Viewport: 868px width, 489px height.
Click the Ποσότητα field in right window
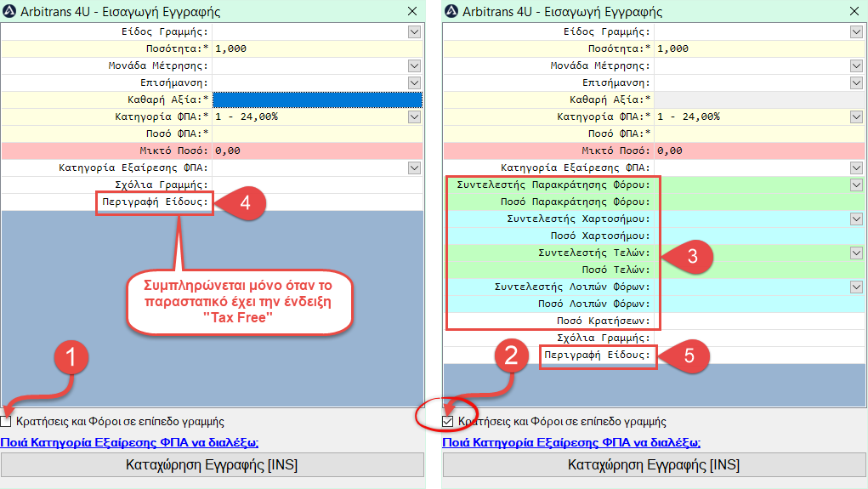tap(759, 48)
